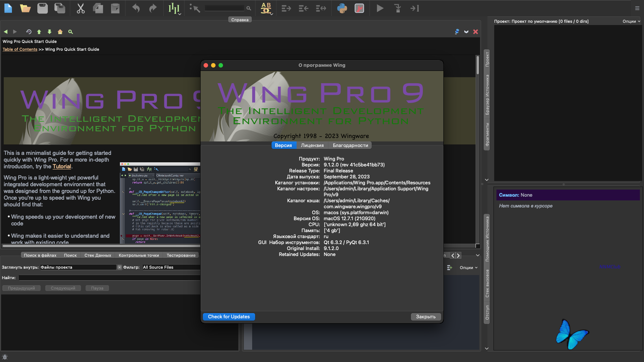Outdent selected lines icon

click(x=303, y=8)
